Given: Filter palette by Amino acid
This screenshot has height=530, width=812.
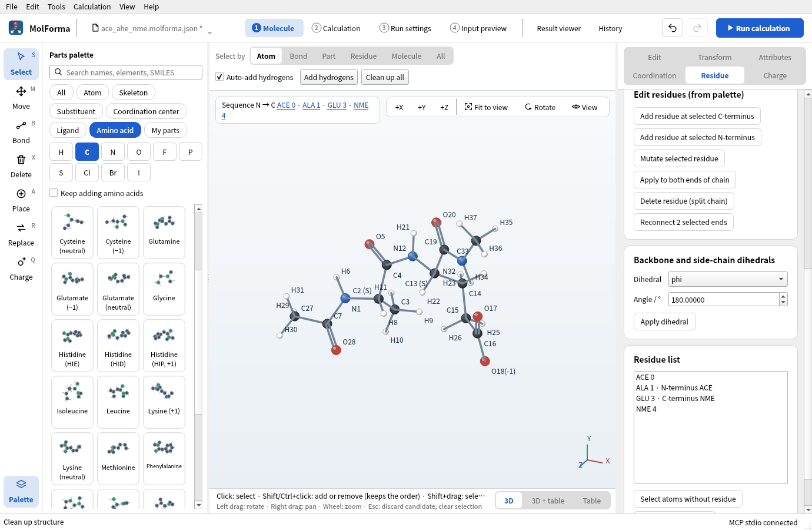Looking at the screenshot, I should click(x=115, y=130).
